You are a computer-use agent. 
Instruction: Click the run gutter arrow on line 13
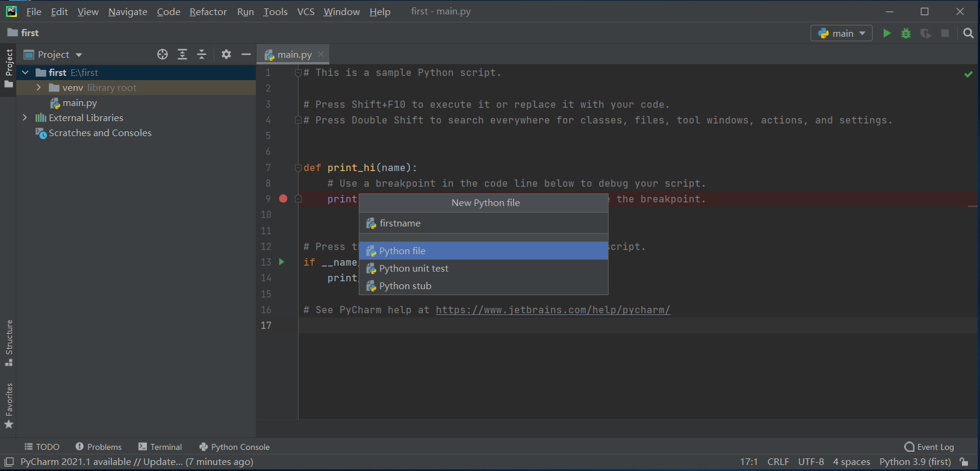pos(282,262)
